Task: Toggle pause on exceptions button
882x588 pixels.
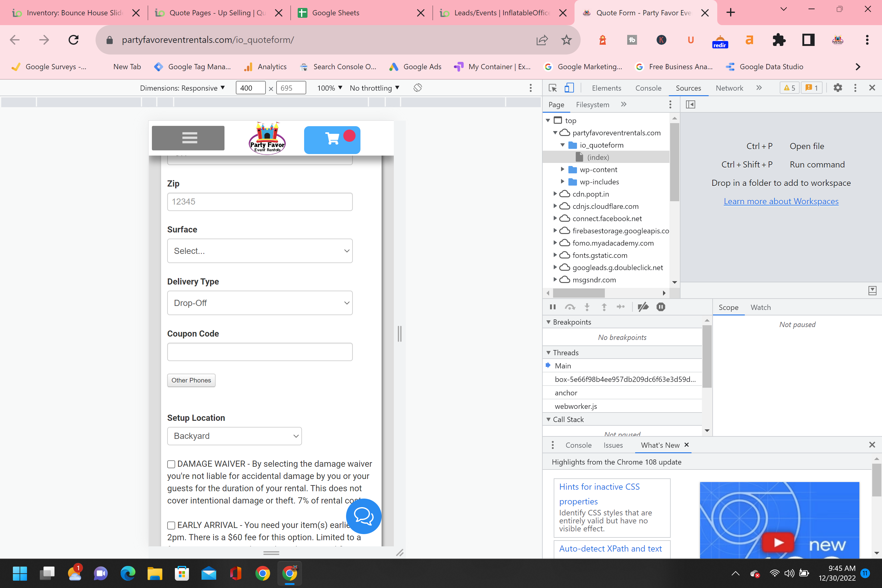Action: pyautogui.click(x=660, y=307)
